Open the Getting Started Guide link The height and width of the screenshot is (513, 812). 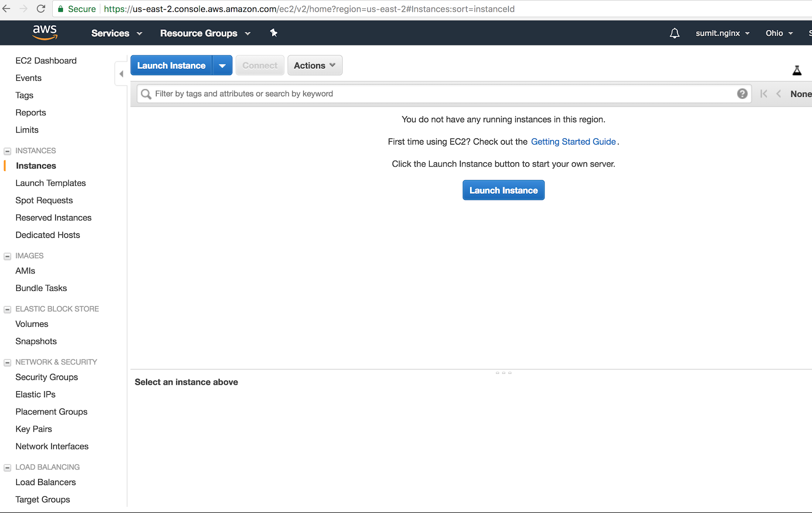point(573,142)
